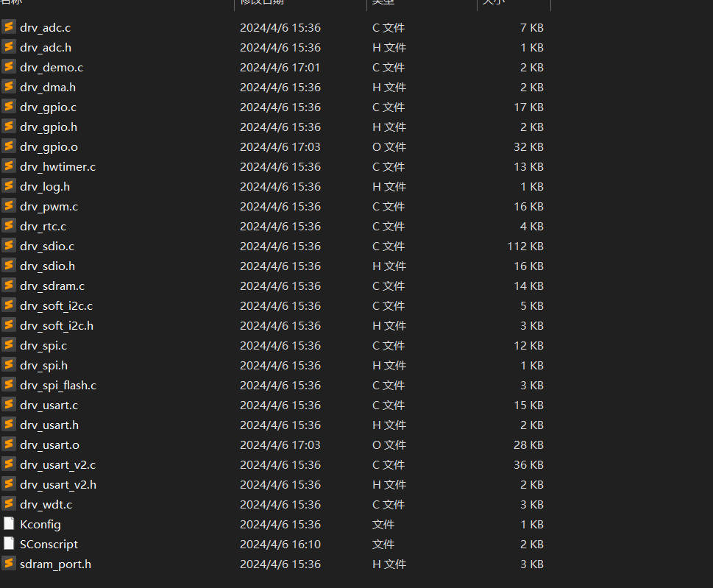Viewport: 713px width, 588px height.
Task: Select the drv_usart.h file icon
Action: 9,425
